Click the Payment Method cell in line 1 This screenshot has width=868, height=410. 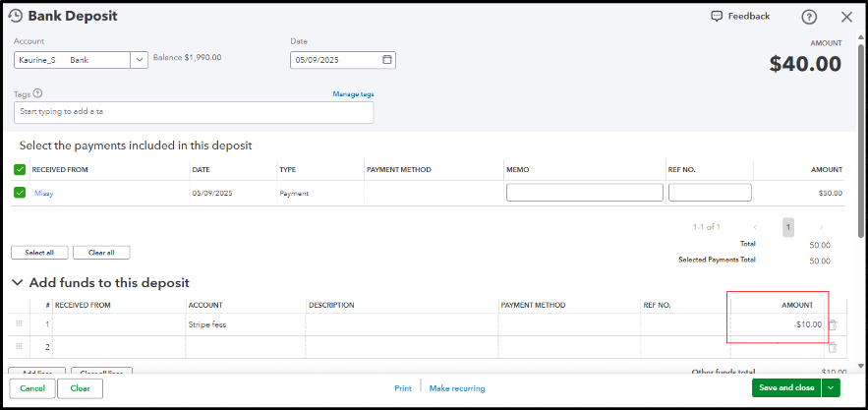pos(568,324)
